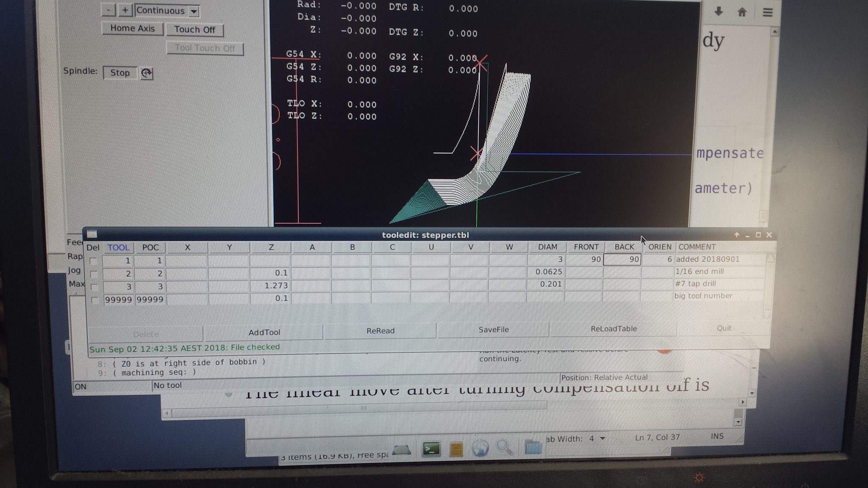Click the BACK cell for tool 1
This screenshot has width=868, height=488.
(x=622, y=259)
